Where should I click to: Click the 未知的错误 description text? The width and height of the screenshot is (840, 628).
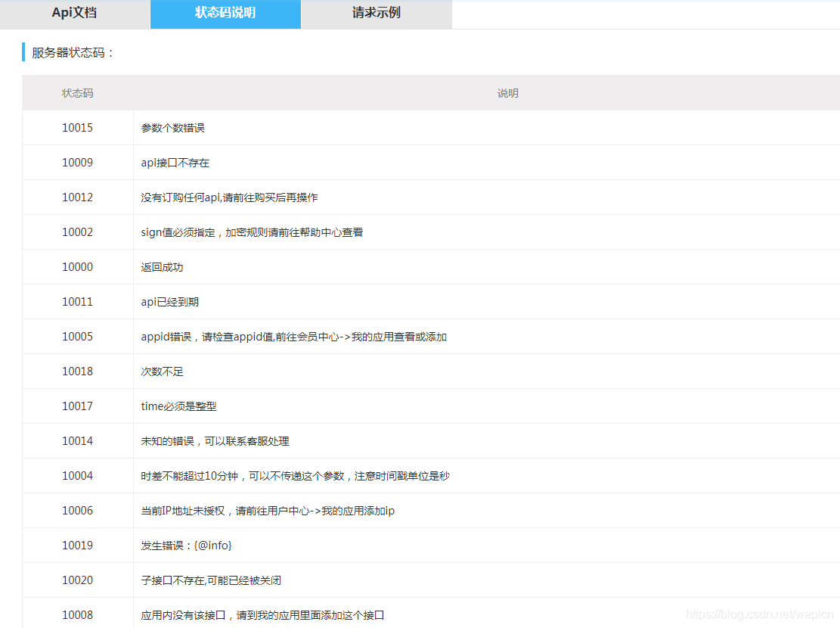point(215,441)
